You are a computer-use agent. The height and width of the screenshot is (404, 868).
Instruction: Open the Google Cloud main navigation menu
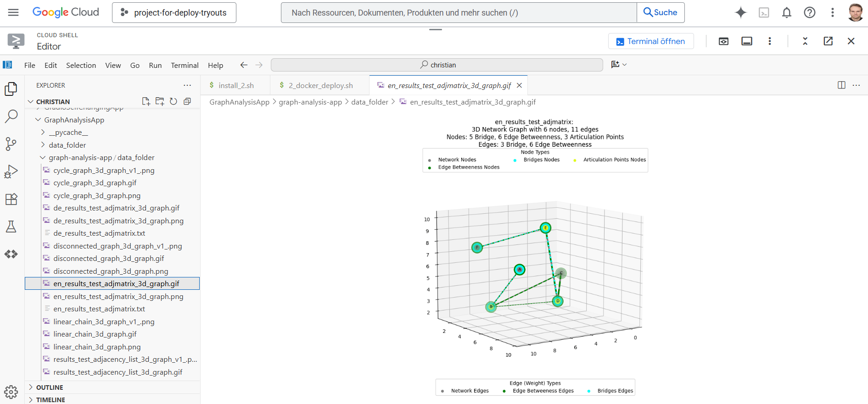click(x=13, y=12)
